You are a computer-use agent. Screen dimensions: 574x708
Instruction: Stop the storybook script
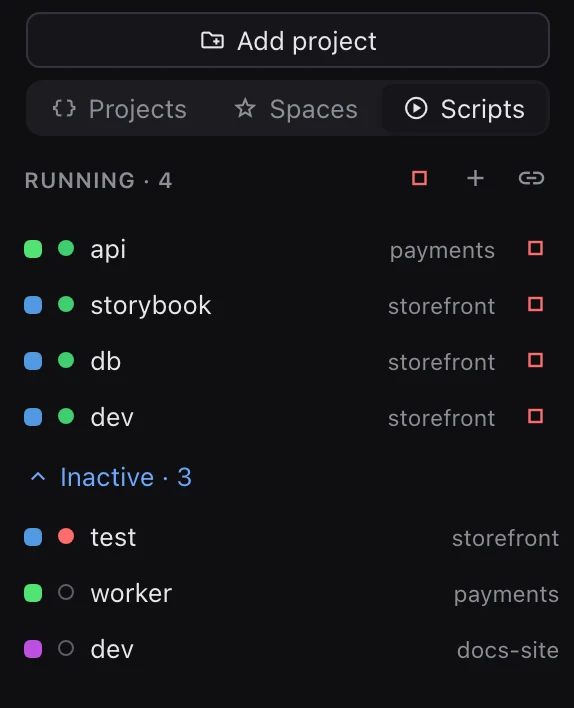[x=536, y=304]
